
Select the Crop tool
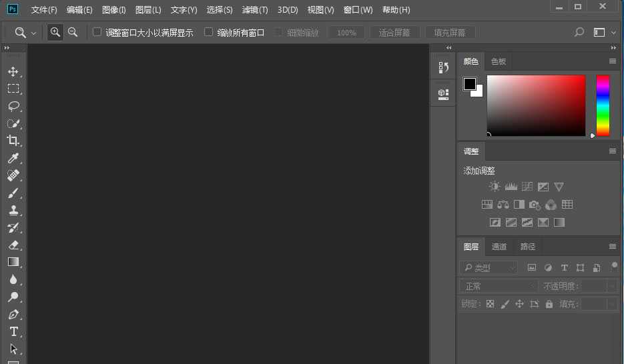click(13, 141)
